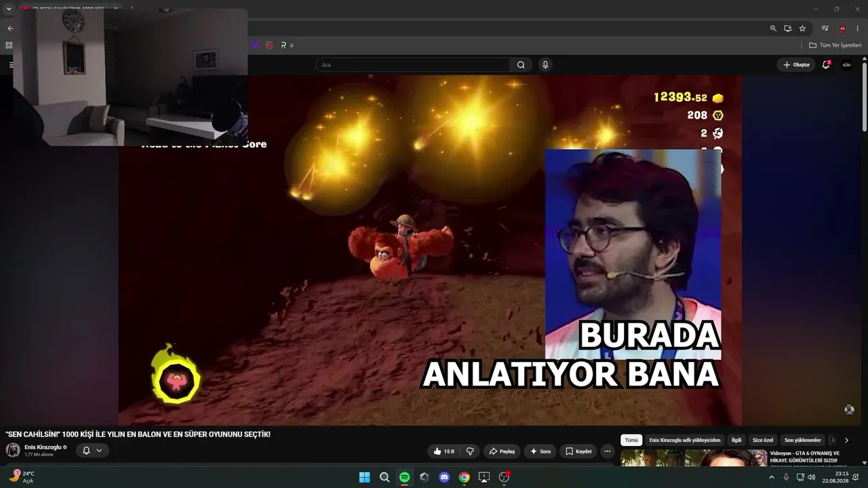
Task: Like the video showing 15 B
Action: coord(444,451)
